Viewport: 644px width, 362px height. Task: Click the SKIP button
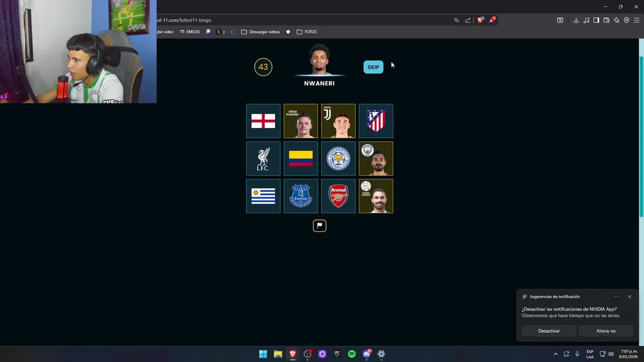tap(373, 67)
